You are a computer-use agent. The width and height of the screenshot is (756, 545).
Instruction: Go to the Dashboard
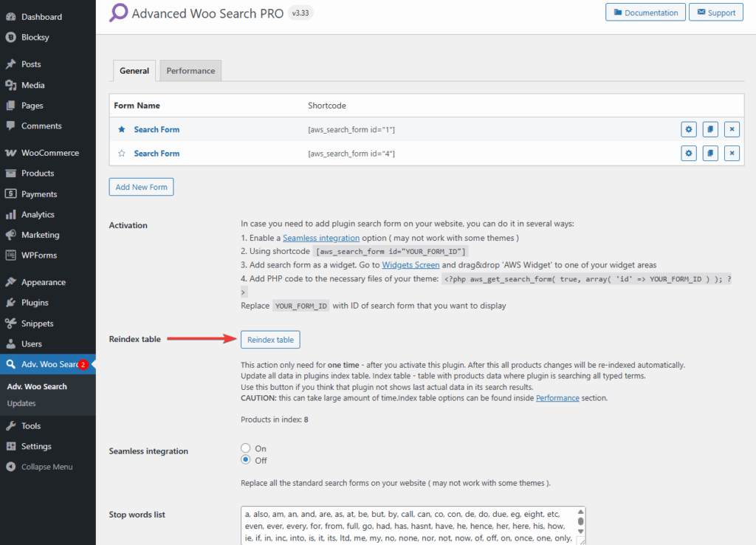coord(39,16)
